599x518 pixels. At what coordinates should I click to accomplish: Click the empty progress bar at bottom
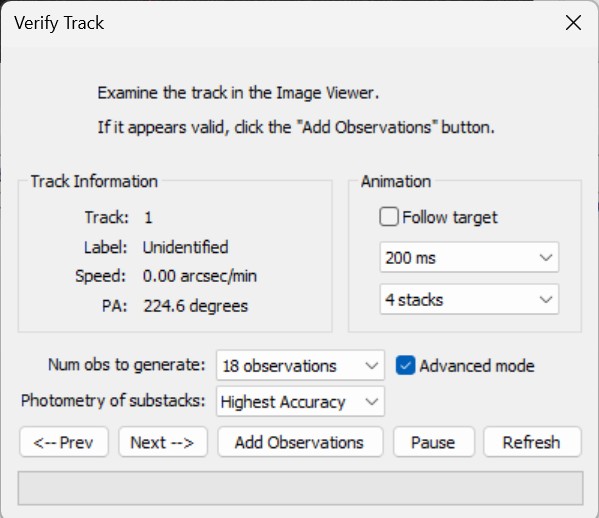click(x=300, y=488)
